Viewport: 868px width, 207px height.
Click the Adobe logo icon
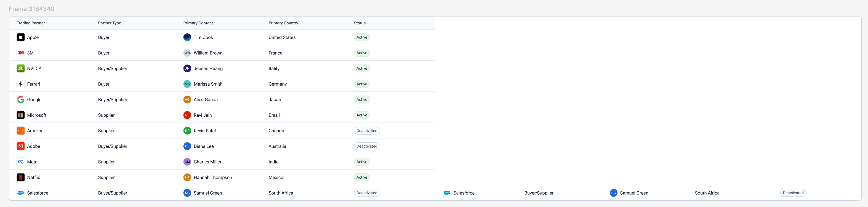20,146
